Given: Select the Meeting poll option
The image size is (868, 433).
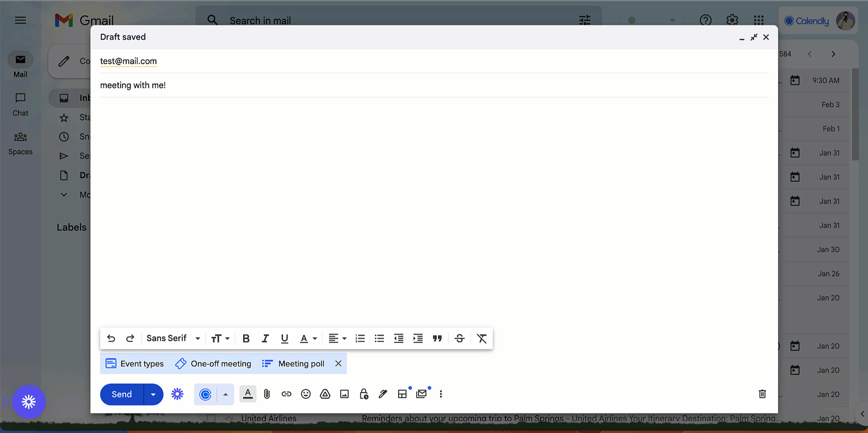Looking at the screenshot, I should (x=293, y=364).
